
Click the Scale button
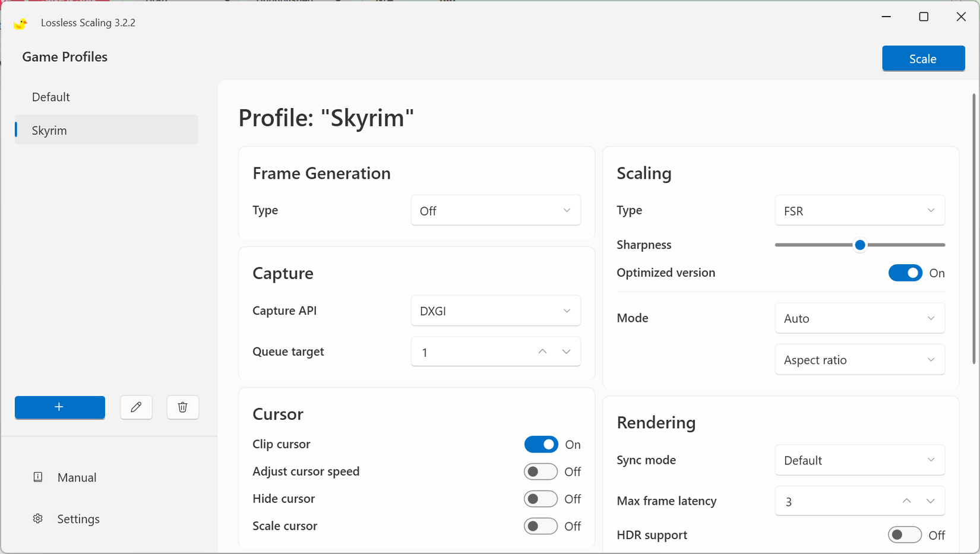(x=923, y=58)
